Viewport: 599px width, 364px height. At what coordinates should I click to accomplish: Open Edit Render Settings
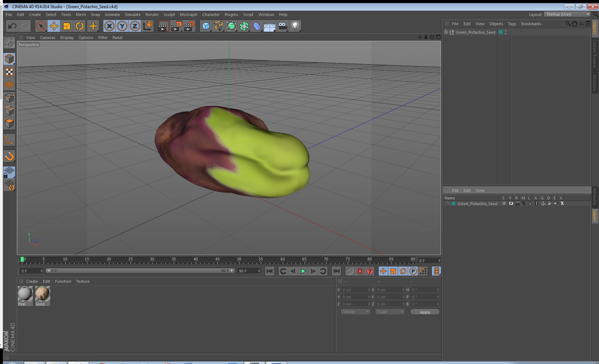point(189,26)
